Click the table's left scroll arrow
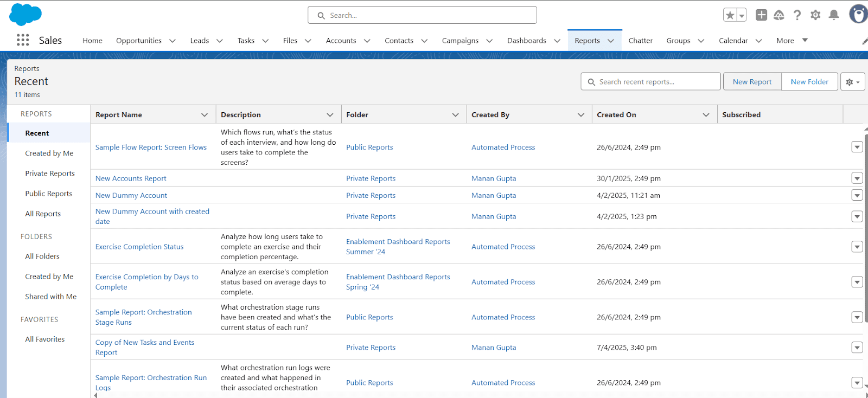Image resolution: width=868 pixels, height=398 pixels. (x=95, y=395)
